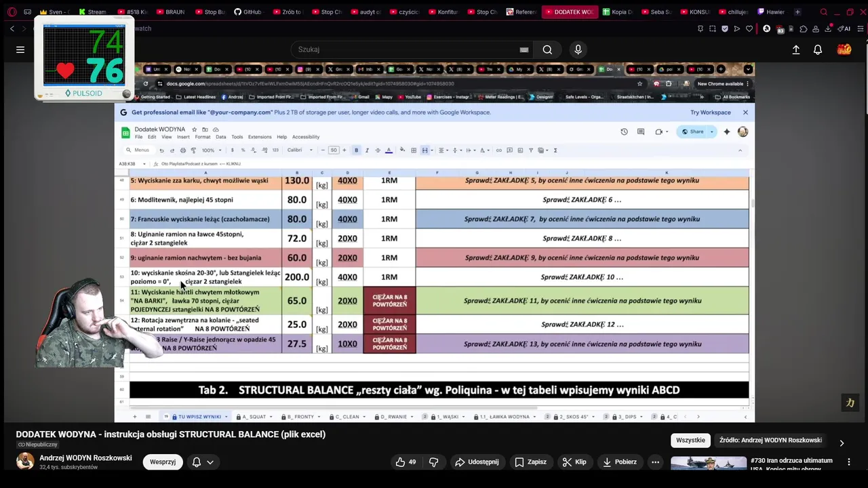
Task: Open Sheets File menu in video
Action: point(138,137)
